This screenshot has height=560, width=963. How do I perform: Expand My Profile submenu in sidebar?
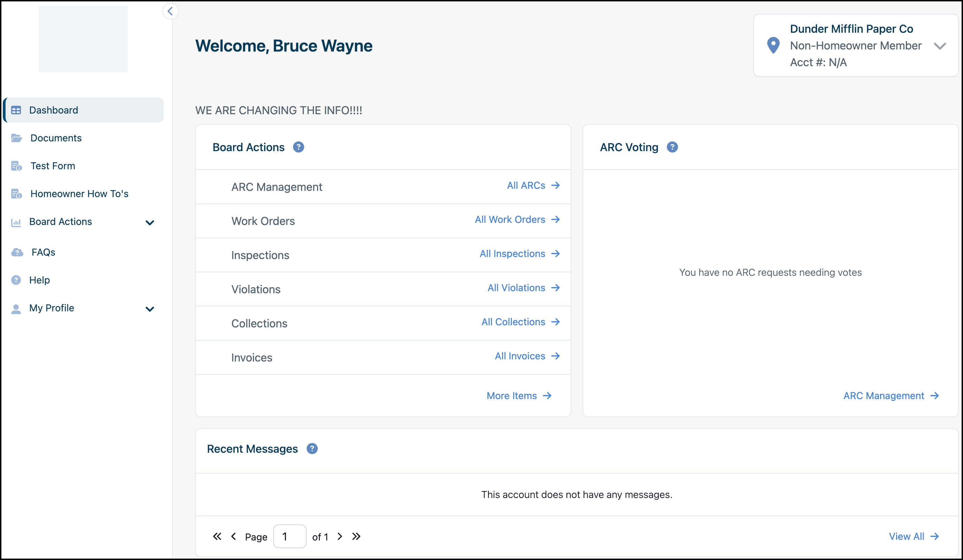150,309
